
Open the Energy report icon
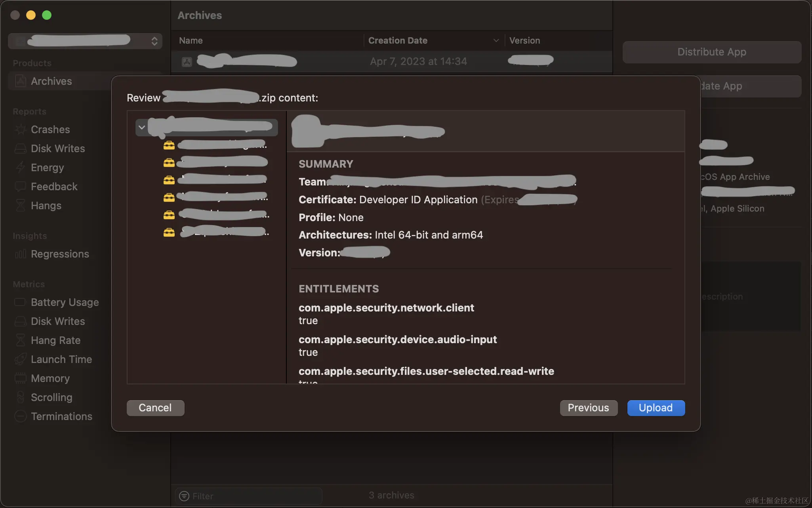pos(21,168)
